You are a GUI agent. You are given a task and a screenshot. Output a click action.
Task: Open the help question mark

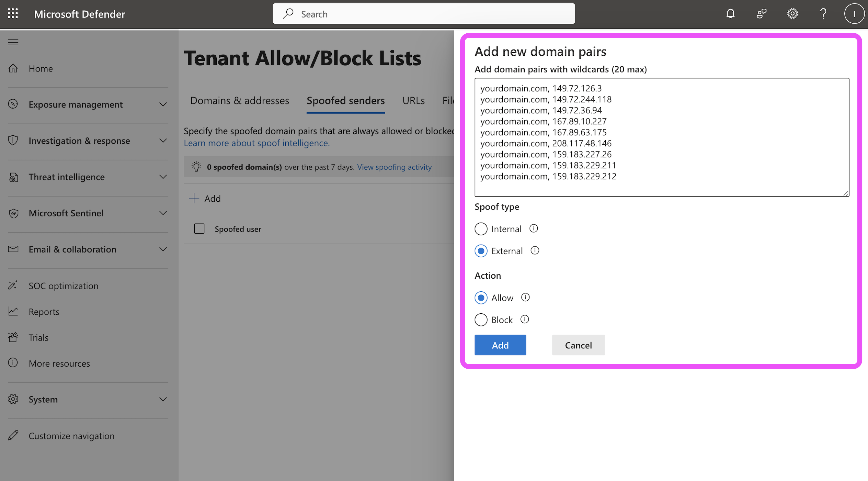tap(823, 14)
